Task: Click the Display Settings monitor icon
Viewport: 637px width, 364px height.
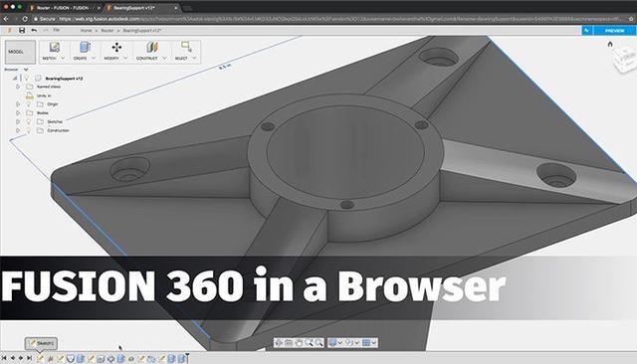Action: [x=332, y=343]
